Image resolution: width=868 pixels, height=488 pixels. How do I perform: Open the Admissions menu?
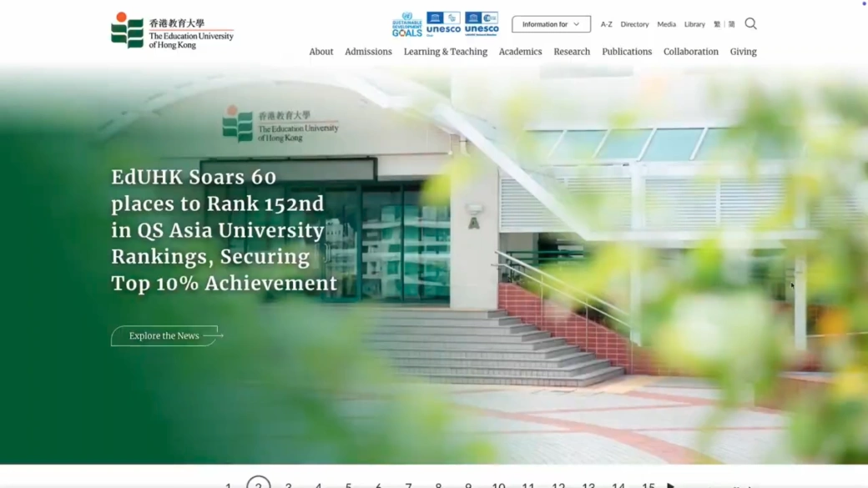(x=368, y=52)
